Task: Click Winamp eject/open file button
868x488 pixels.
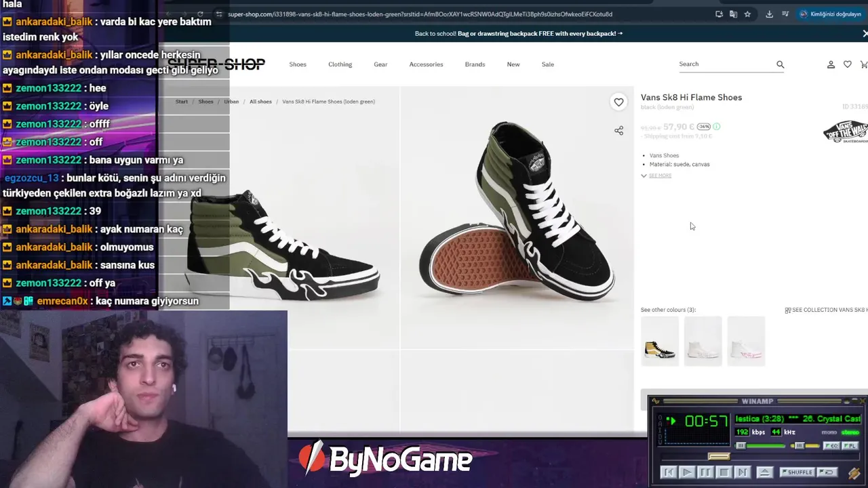Action: tap(765, 472)
